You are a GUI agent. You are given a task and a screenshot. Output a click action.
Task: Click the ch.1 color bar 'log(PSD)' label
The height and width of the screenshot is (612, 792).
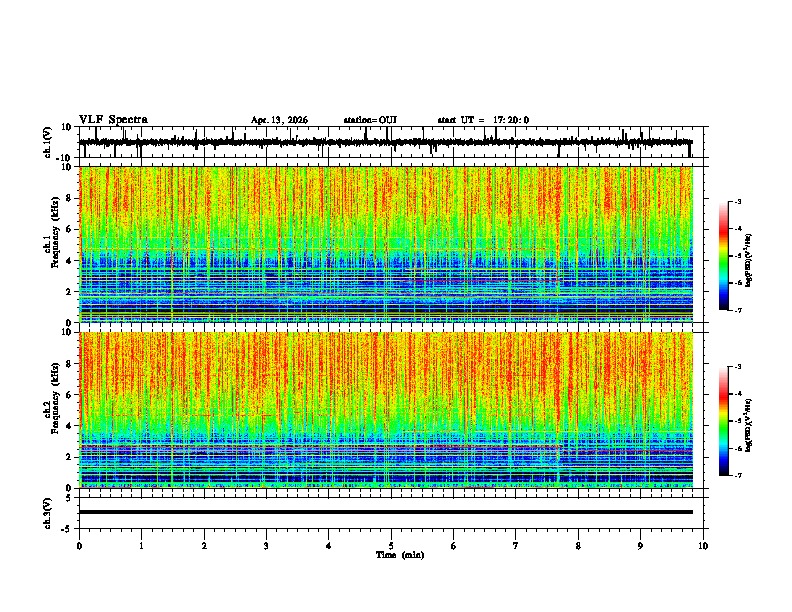(748, 260)
